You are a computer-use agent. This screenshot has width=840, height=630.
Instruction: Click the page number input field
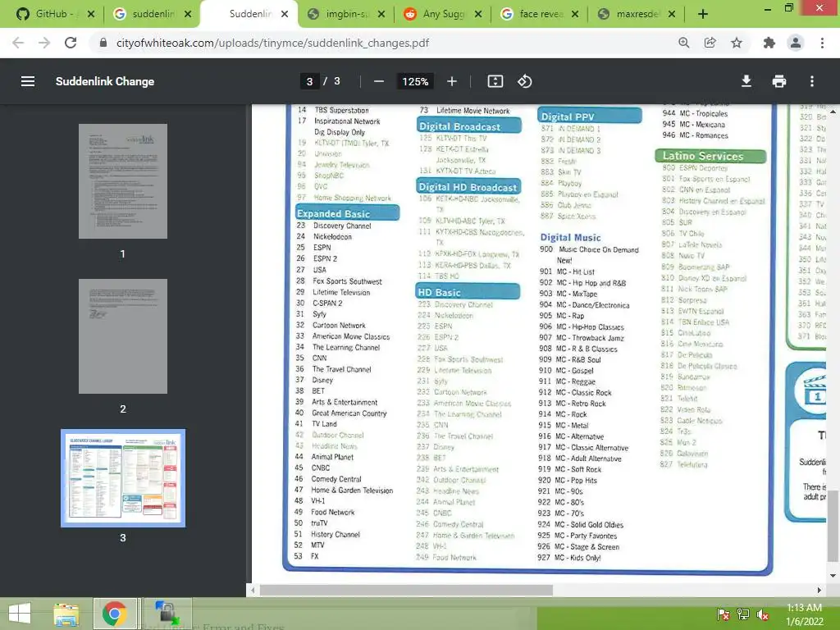coord(309,81)
